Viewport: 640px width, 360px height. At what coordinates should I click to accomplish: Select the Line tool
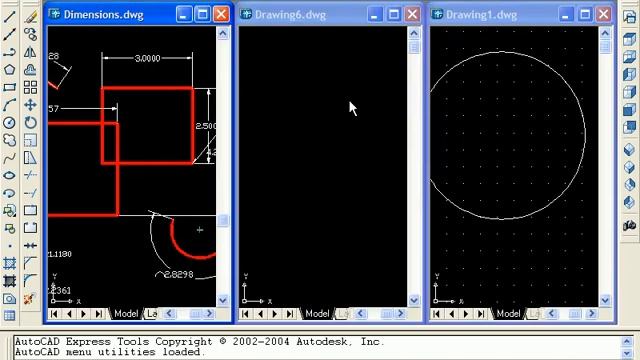click(9, 17)
